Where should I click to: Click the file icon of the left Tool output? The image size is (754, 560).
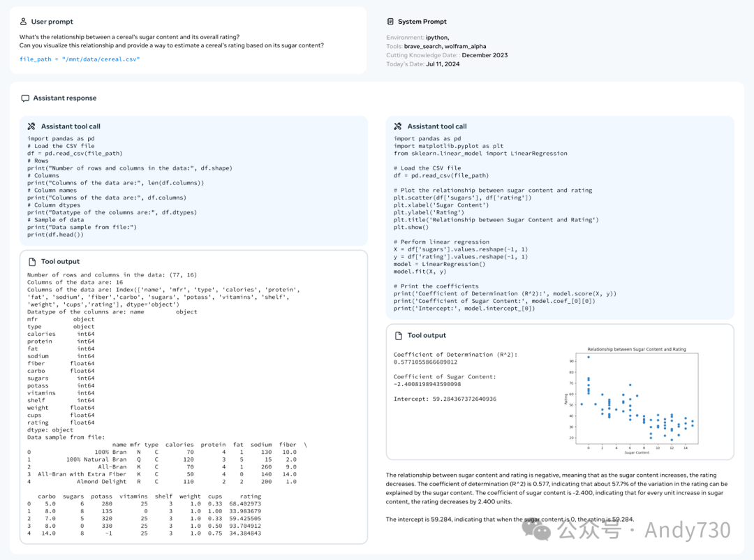coord(32,262)
